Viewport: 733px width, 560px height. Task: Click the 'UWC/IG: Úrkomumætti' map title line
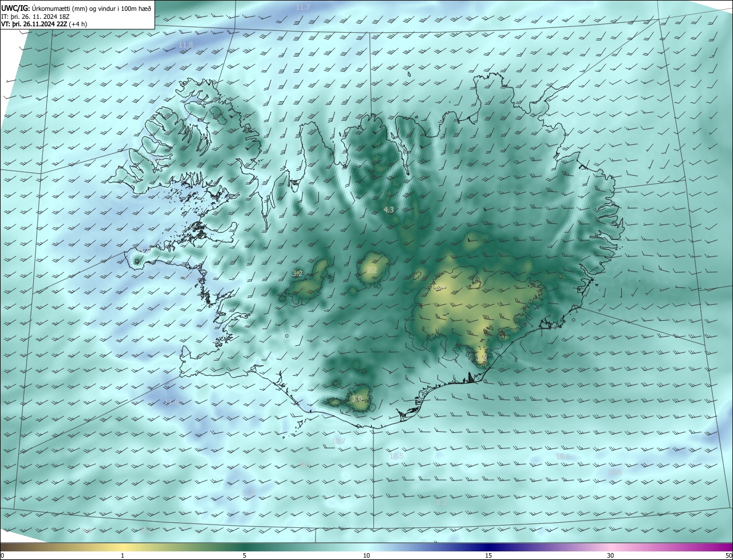click(76, 7)
